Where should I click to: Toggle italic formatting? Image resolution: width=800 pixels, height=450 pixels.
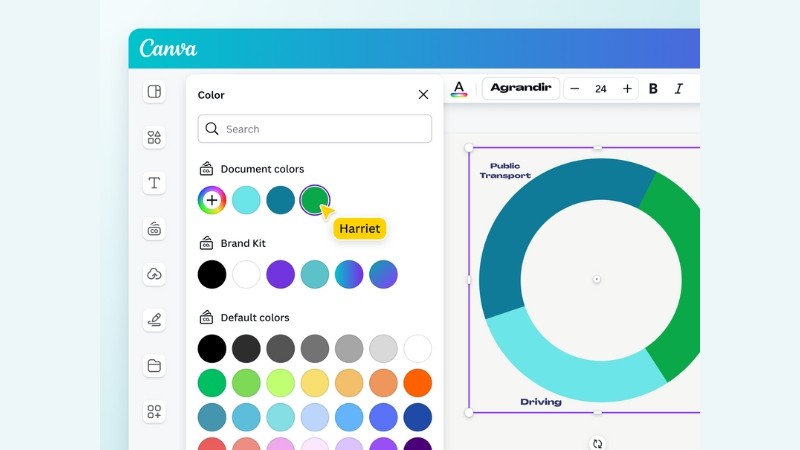(x=679, y=88)
